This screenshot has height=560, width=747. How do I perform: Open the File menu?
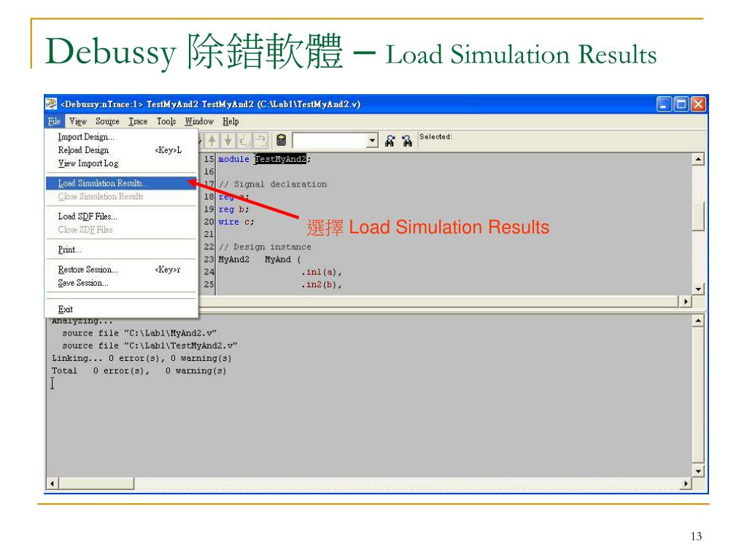[54, 122]
